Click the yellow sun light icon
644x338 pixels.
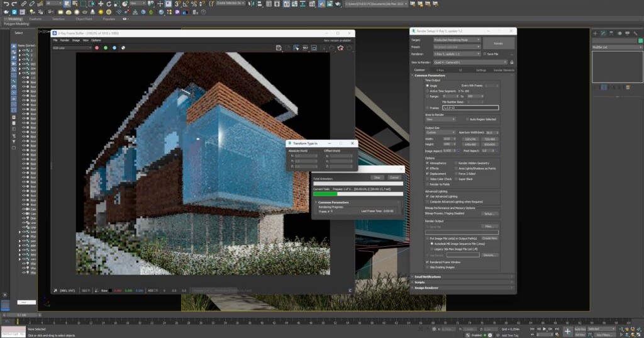(x=101, y=13)
